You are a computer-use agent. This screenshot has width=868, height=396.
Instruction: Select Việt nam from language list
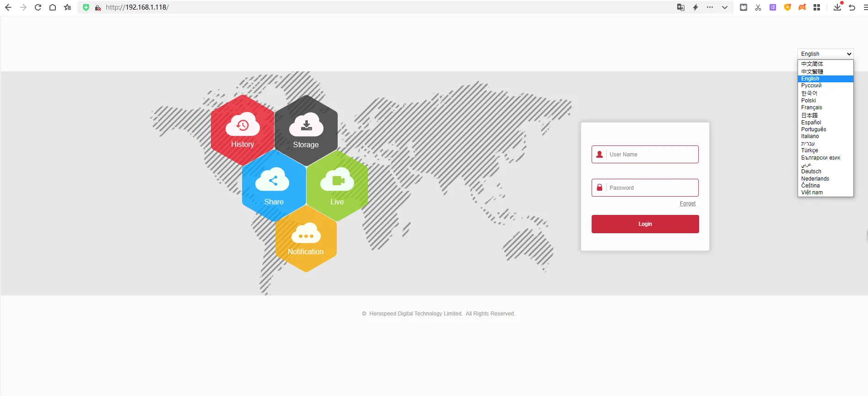[825, 193]
